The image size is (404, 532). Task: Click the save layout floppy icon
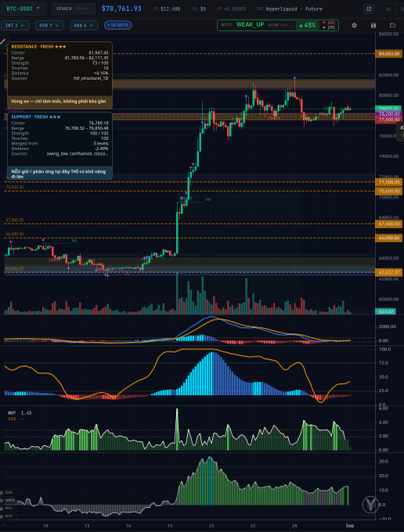click(x=373, y=26)
